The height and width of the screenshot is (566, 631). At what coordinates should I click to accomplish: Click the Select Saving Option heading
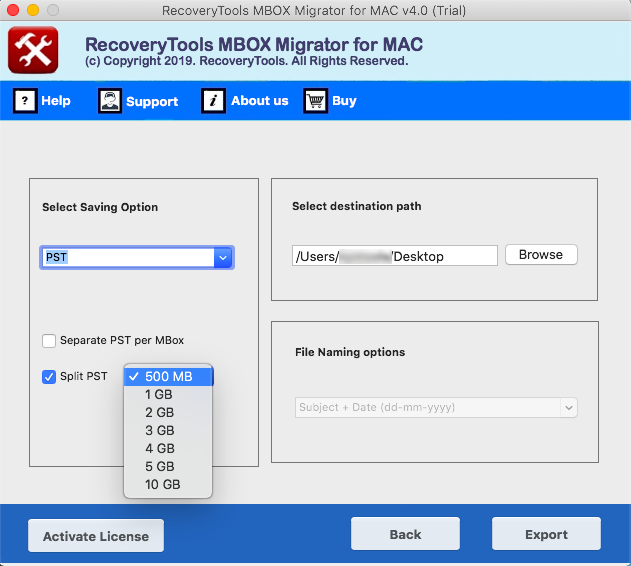pyautogui.click(x=100, y=207)
